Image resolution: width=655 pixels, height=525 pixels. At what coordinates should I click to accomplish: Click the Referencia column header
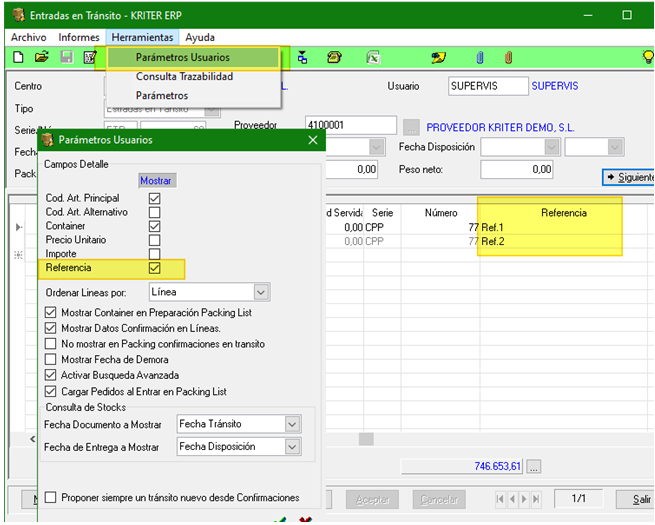click(x=564, y=213)
